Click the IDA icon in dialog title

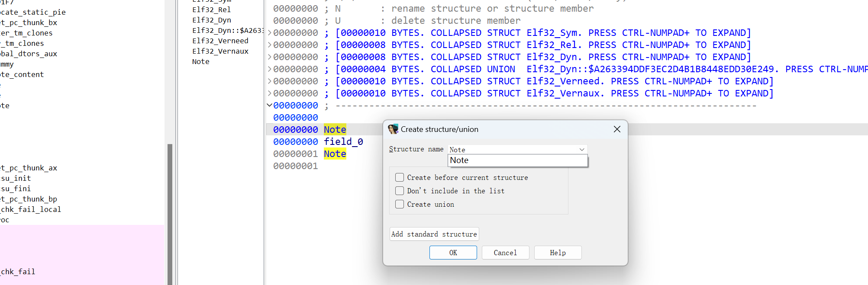pyautogui.click(x=393, y=129)
